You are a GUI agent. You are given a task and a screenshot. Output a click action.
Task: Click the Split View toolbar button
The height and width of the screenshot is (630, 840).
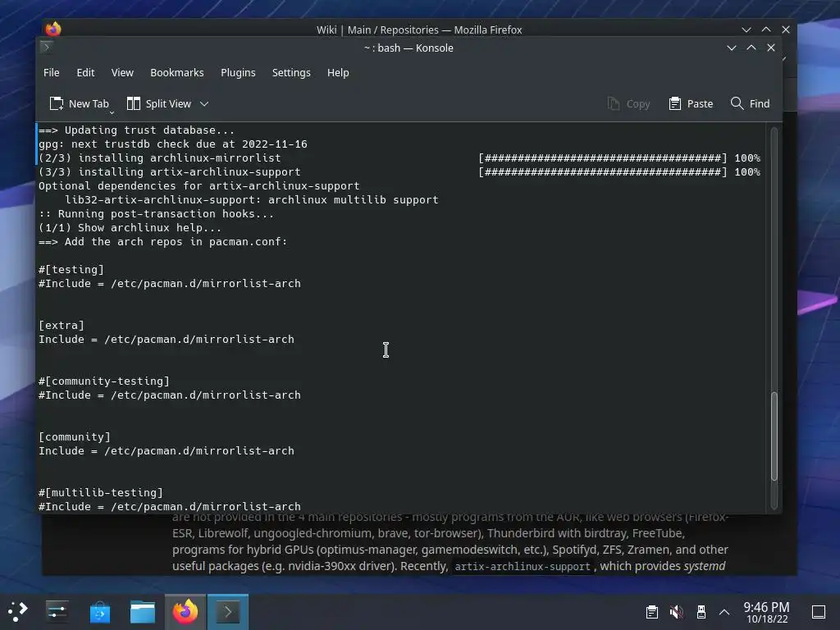point(159,103)
